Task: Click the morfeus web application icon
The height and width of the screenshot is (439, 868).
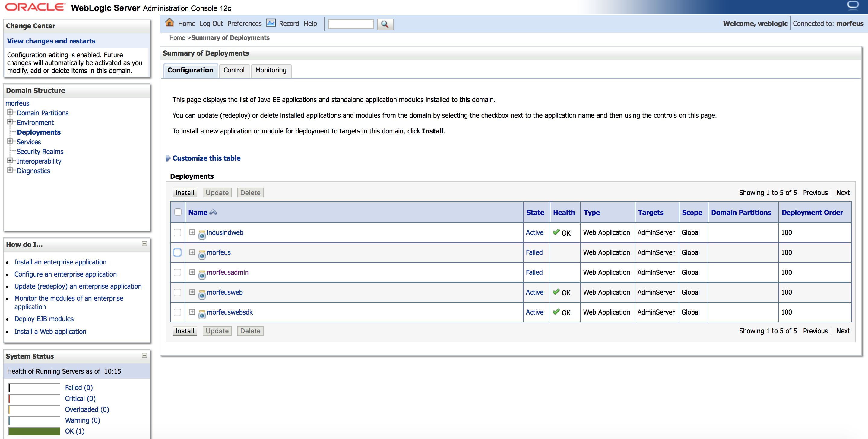Action: click(202, 255)
